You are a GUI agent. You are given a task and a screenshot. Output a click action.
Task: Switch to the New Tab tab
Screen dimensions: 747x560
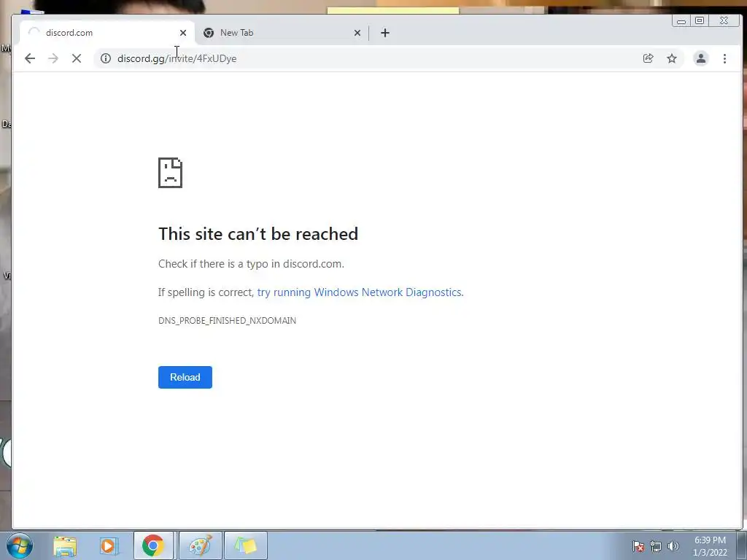click(282, 33)
